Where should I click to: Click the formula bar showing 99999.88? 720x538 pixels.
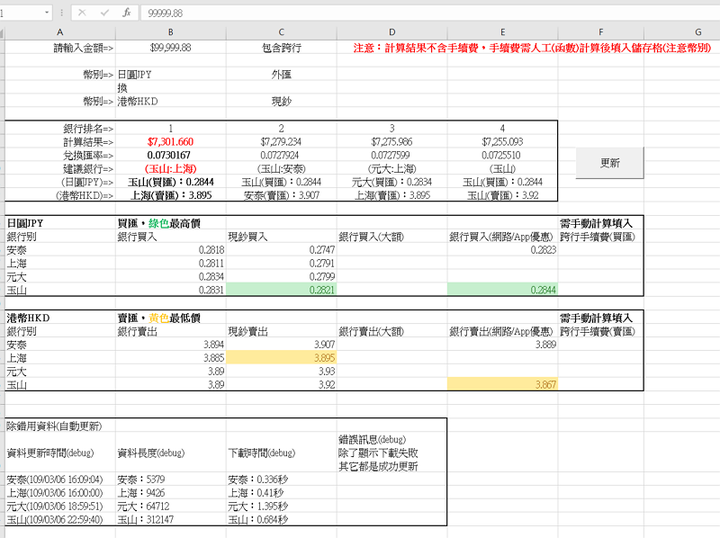[x=430, y=13]
